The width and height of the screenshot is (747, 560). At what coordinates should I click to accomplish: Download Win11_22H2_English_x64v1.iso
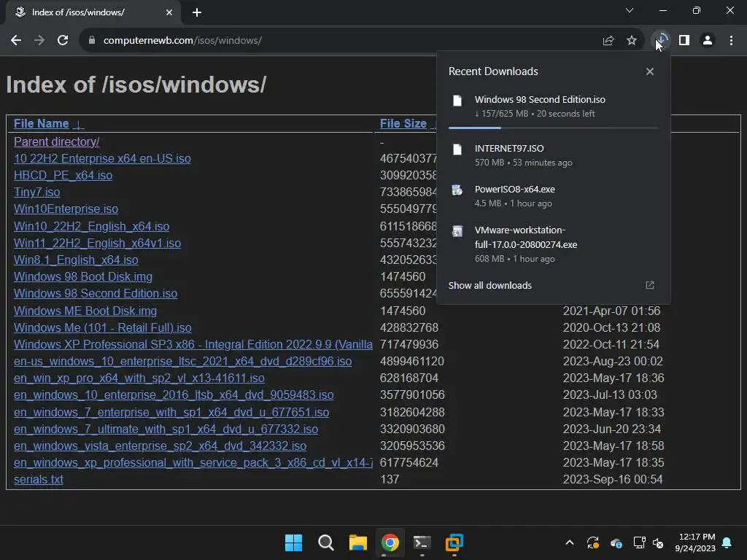coord(97,243)
